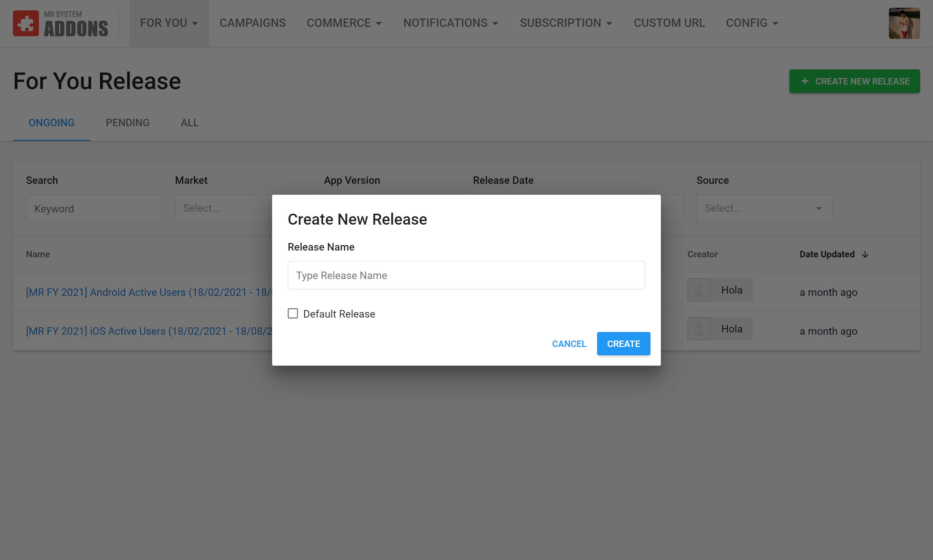The height and width of the screenshot is (560, 933).
Task: Open the Subscription dropdown menu
Action: (x=566, y=23)
